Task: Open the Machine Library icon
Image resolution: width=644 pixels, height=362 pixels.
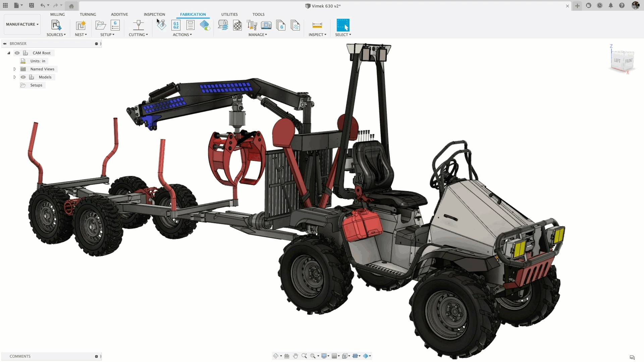Action: point(266,25)
